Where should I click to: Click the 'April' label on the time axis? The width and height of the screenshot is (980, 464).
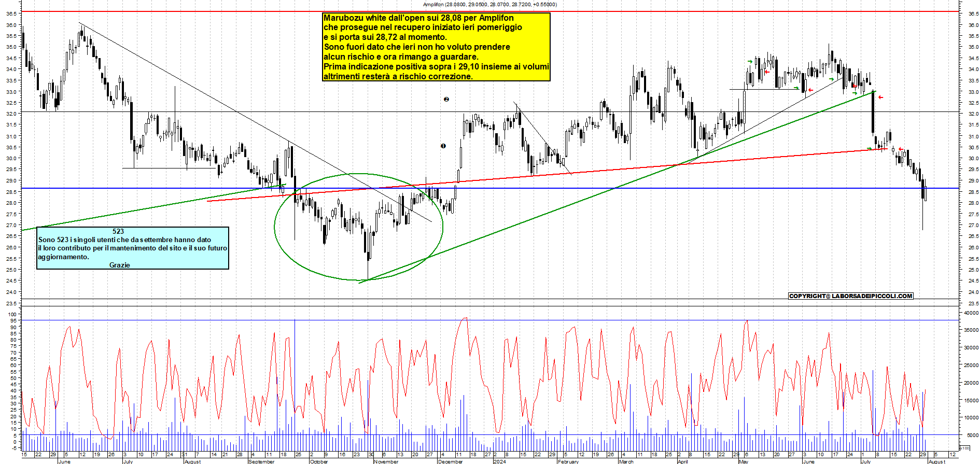coord(682,461)
